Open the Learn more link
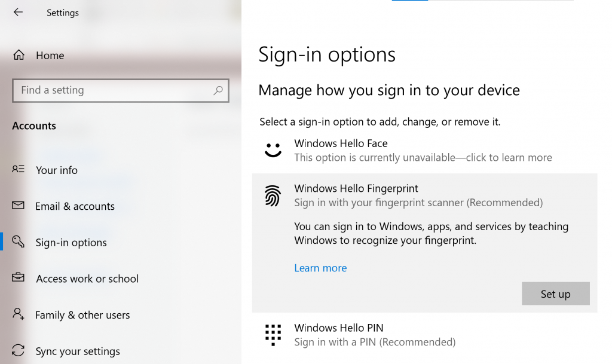Viewport: 612px width, 364px height. coord(320,268)
